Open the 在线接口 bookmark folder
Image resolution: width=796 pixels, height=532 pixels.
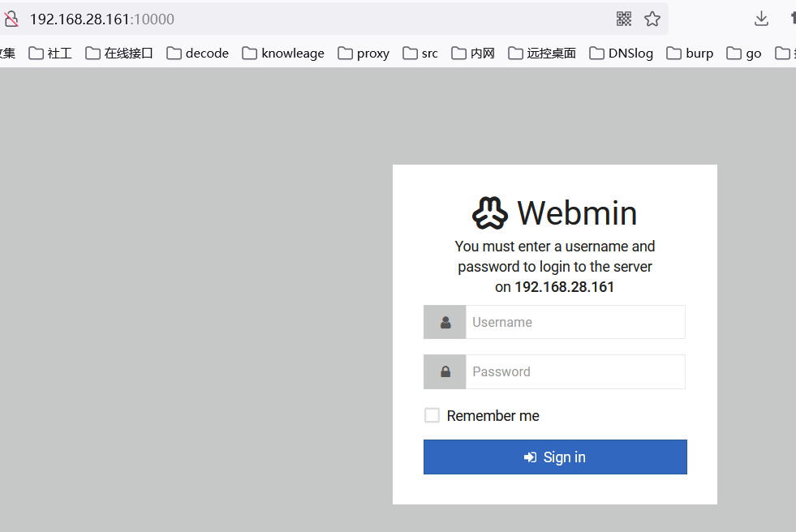point(119,54)
